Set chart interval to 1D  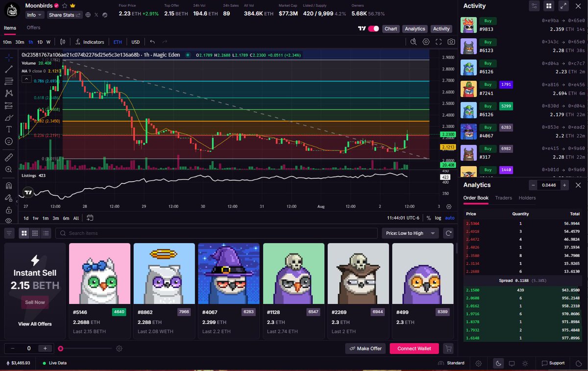(40, 42)
